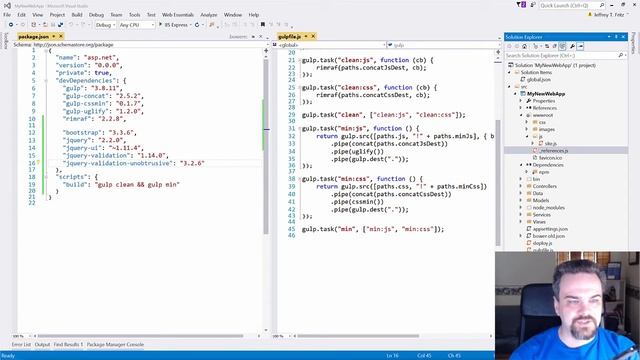Expand the images folder
Image resolution: width=640 pixels, height=360 pixels.
(527, 129)
